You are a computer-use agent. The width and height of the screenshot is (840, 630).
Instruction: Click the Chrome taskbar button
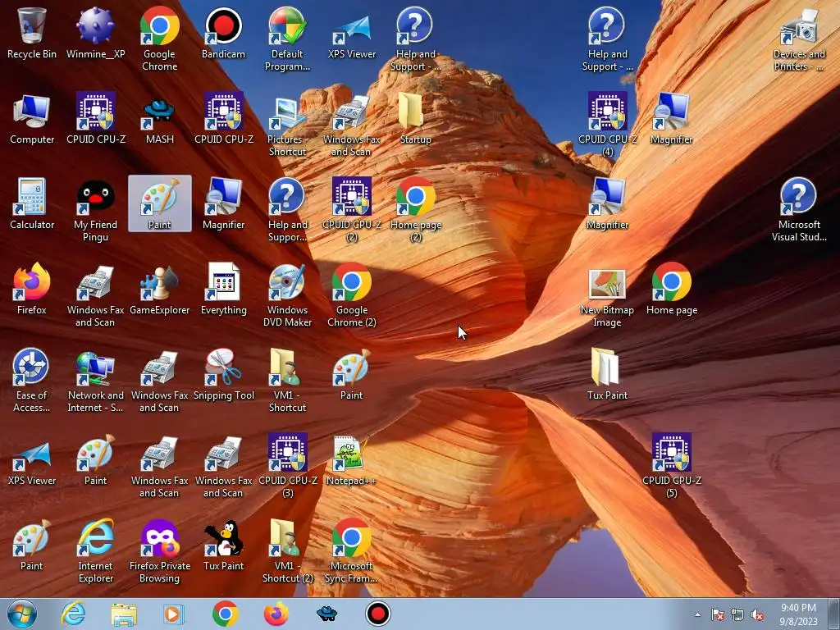pos(225,614)
